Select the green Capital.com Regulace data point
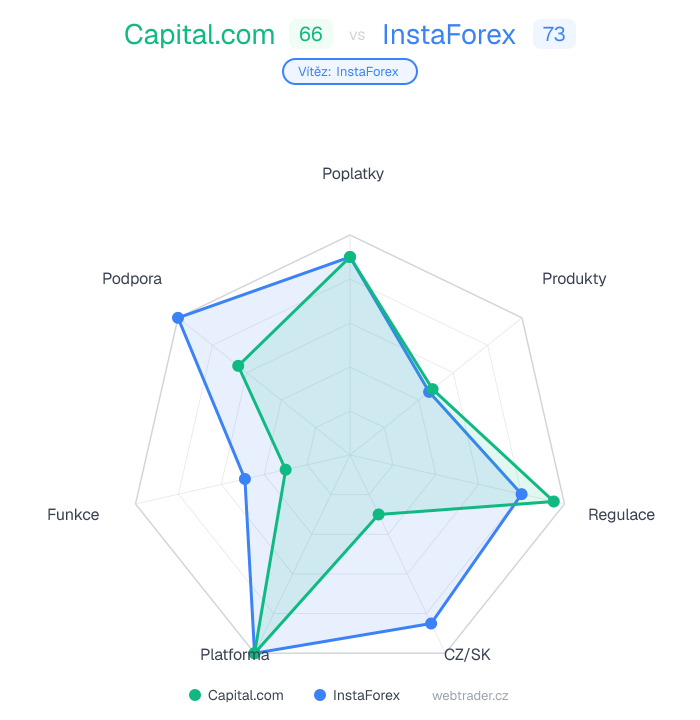This screenshot has width=700, height=720. [x=553, y=501]
